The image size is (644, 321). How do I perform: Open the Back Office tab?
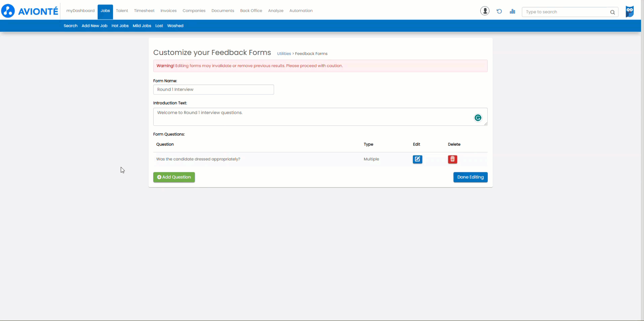[251, 11]
